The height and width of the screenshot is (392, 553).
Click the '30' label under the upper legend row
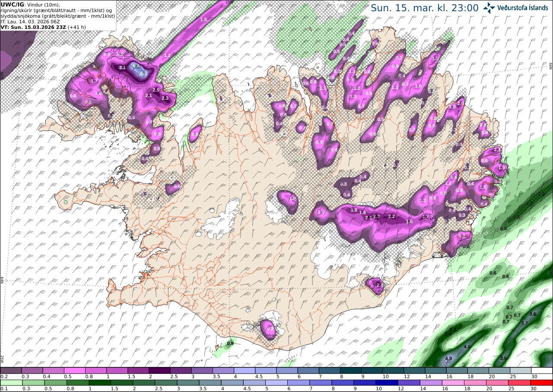[534, 376]
